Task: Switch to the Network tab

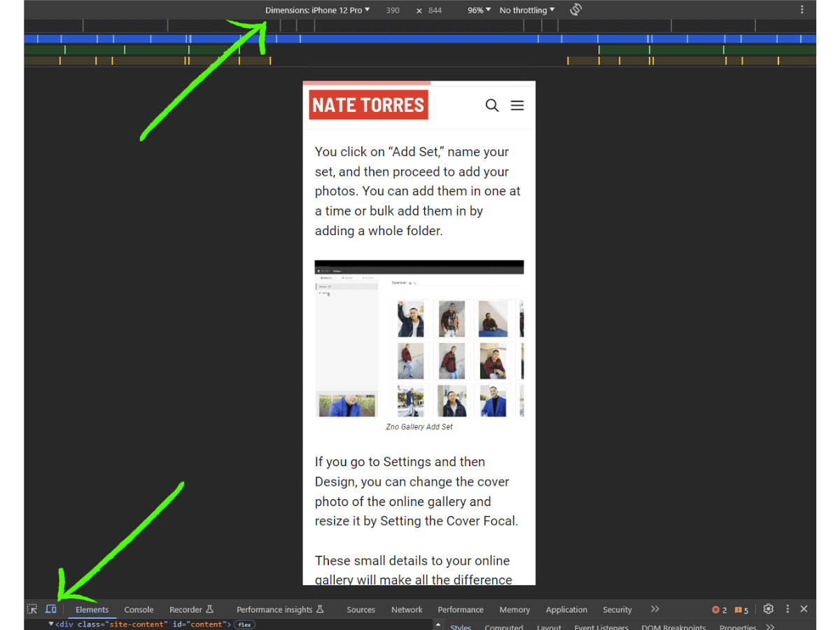Action: pyautogui.click(x=407, y=610)
